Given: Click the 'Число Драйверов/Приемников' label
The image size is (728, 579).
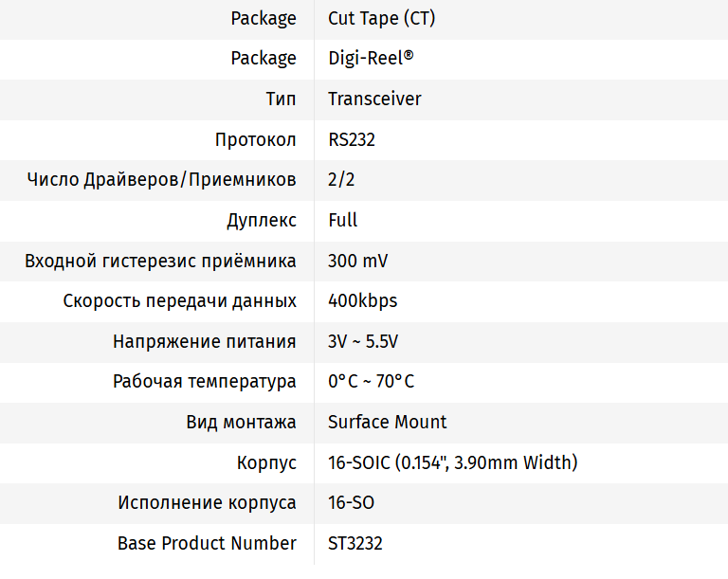Looking at the screenshot, I should point(161,180).
